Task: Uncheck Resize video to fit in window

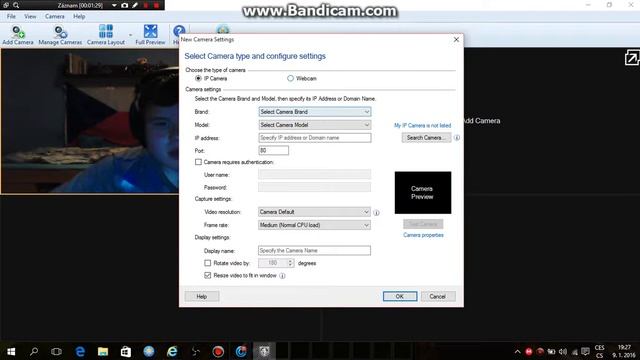Action: tap(207, 276)
